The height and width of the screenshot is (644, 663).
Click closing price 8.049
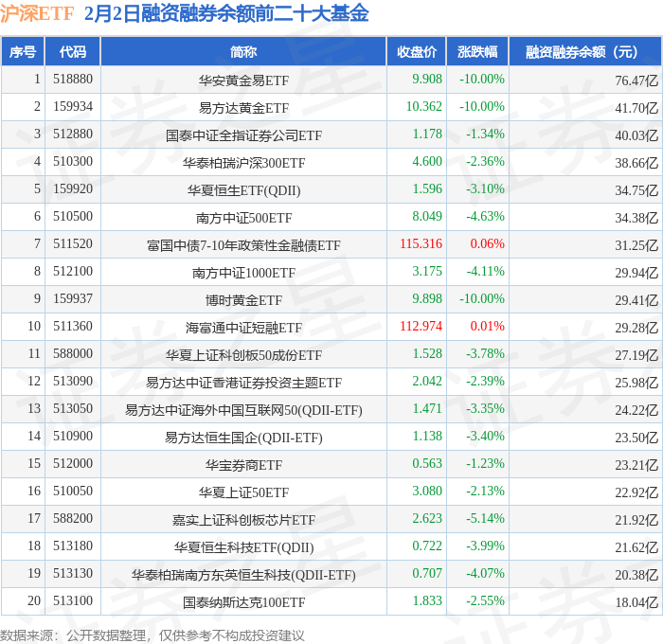(427, 217)
